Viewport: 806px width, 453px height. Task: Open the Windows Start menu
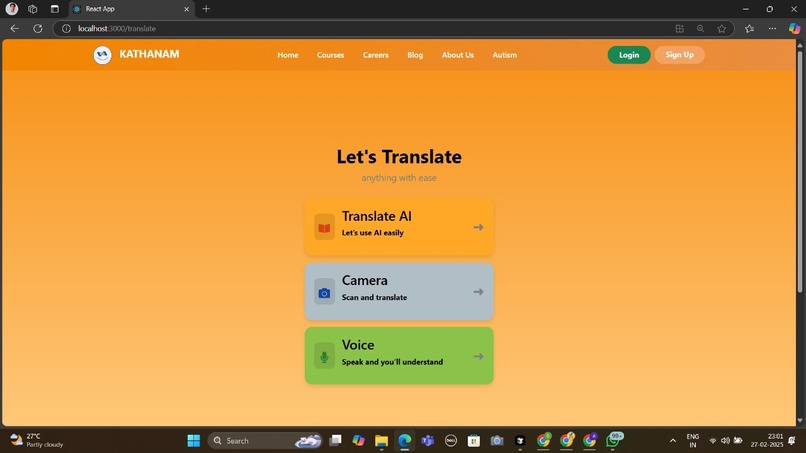pyautogui.click(x=194, y=441)
